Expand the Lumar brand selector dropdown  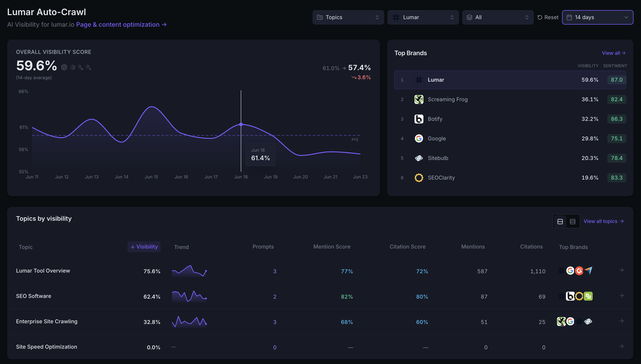click(x=423, y=17)
